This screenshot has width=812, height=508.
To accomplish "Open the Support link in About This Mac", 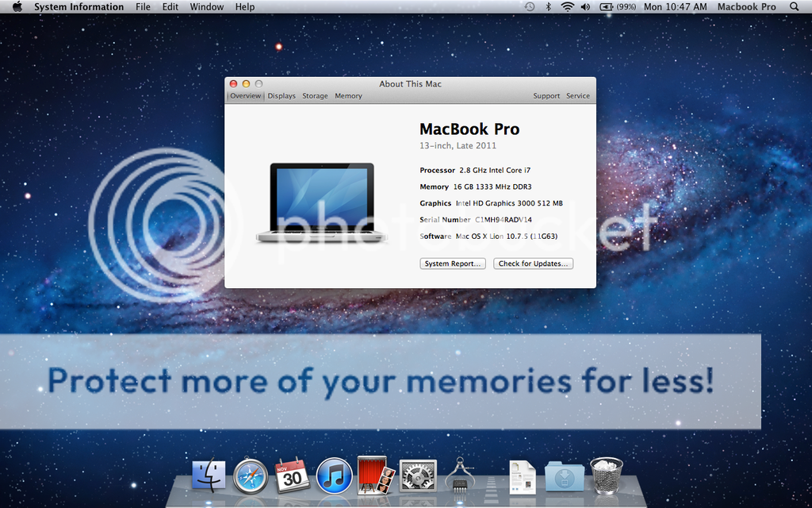I will [546, 96].
